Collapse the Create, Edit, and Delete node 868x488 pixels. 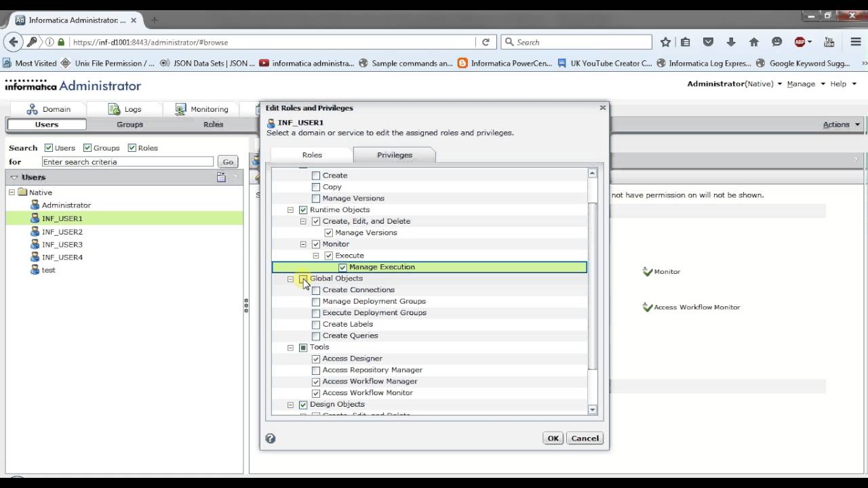(x=303, y=222)
